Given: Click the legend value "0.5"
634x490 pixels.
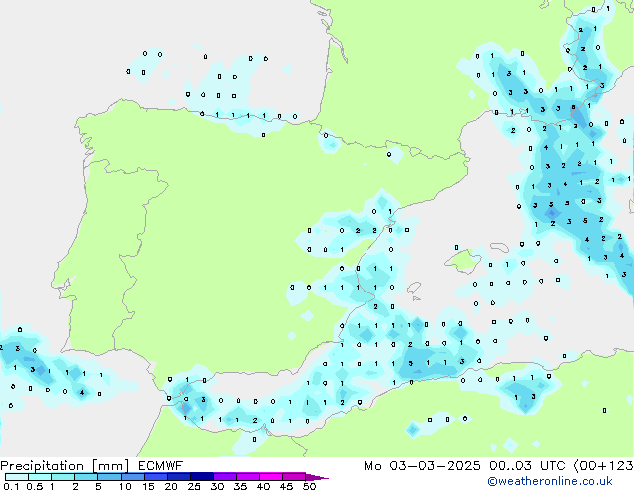Looking at the screenshot, I should click(x=35, y=486).
